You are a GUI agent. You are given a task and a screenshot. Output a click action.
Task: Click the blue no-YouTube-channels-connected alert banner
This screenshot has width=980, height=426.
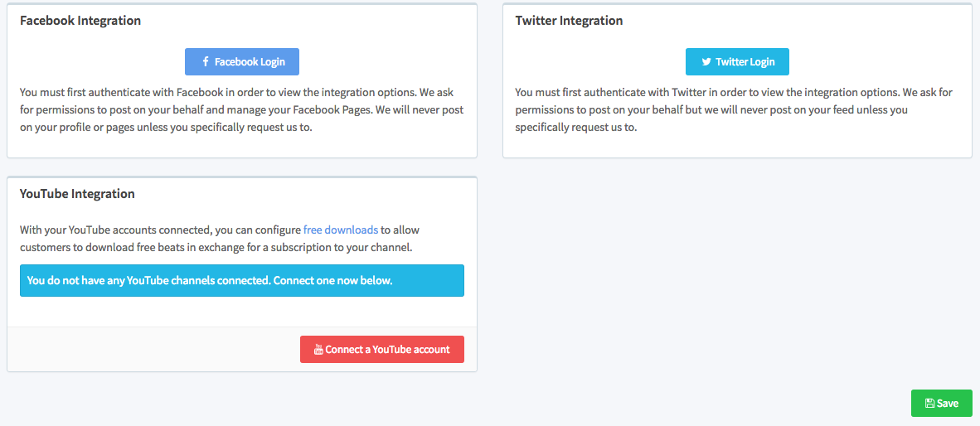pyautogui.click(x=241, y=280)
